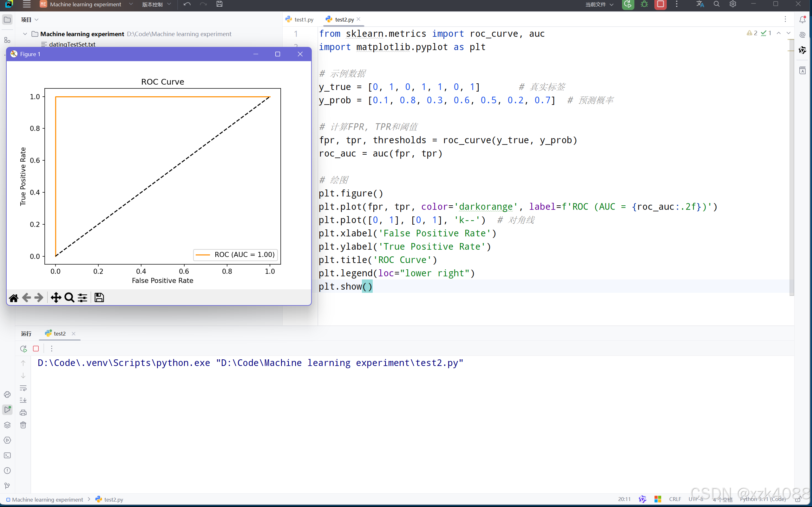812x507 pixels.
Task: Expand the 当前文件 run configuration dropdown
Action: pyautogui.click(x=599, y=4)
